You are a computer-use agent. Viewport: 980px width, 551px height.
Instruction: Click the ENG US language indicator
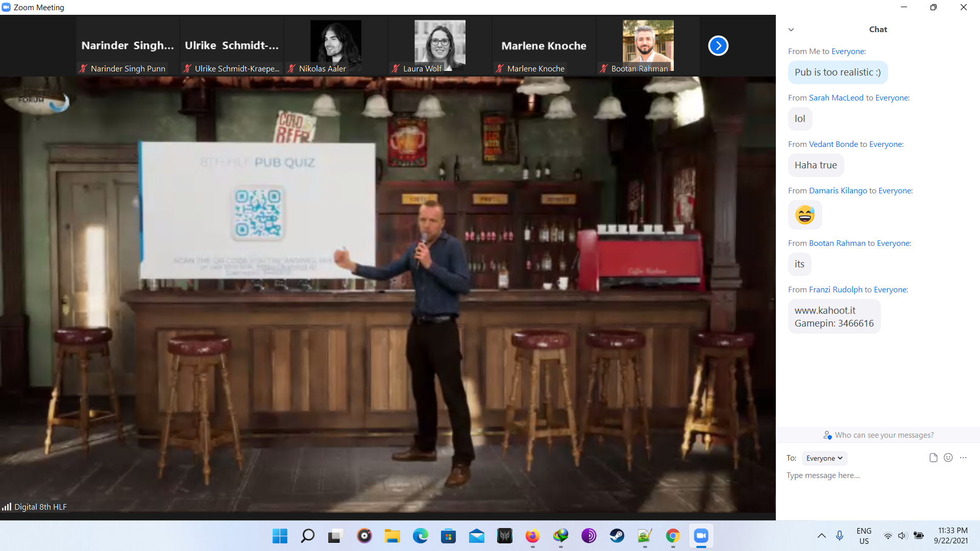[864, 536]
